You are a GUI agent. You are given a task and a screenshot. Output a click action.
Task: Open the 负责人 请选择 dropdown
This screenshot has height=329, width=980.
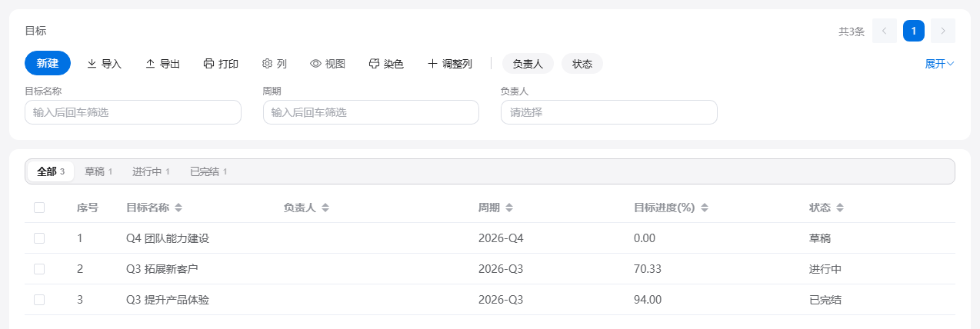coord(609,112)
